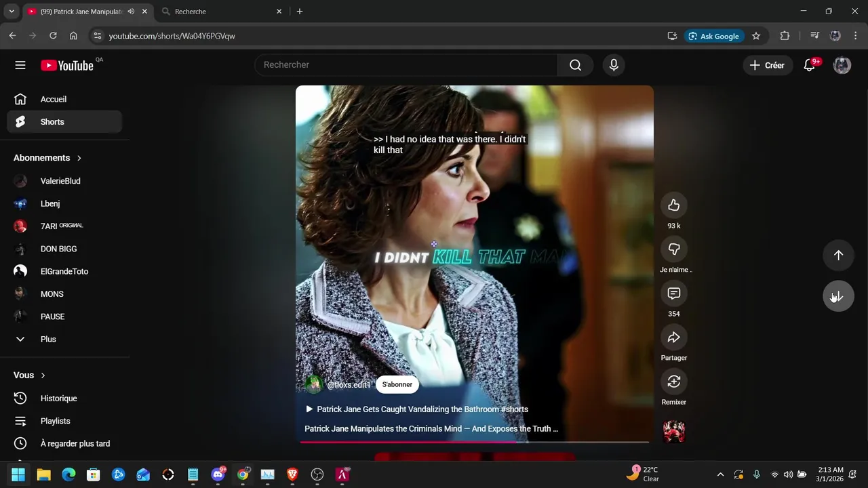The width and height of the screenshot is (868, 488).
Task: Open Accueil in the sidebar
Action: click(x=64, y=100)
